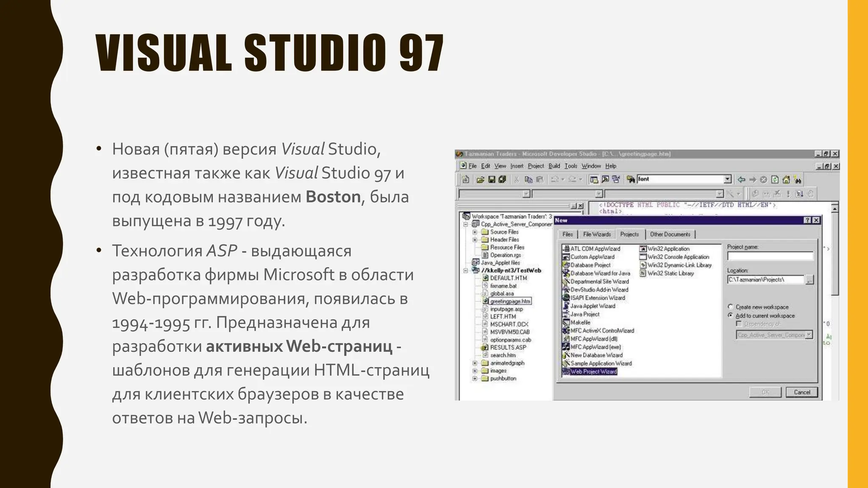Screen dimensions: 868x488
Task: Open the Build menu
Action: pos(554,166)
